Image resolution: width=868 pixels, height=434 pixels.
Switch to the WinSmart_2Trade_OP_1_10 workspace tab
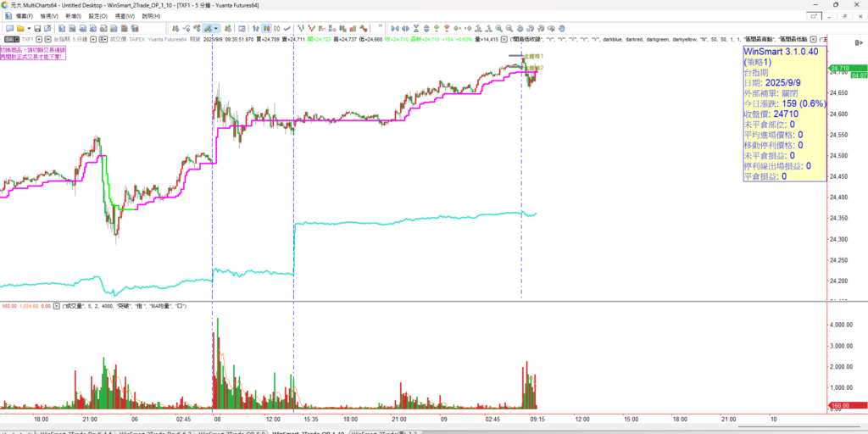[x=305, y=431]
